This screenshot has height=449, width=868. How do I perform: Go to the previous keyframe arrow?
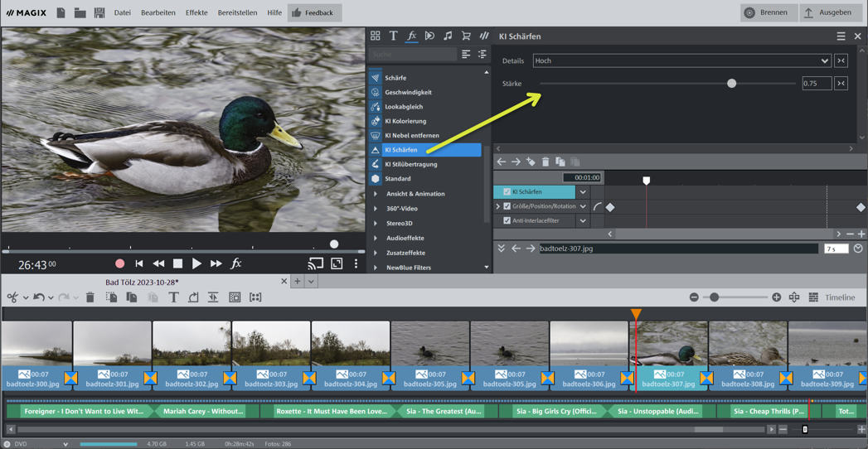pos(502,162)
